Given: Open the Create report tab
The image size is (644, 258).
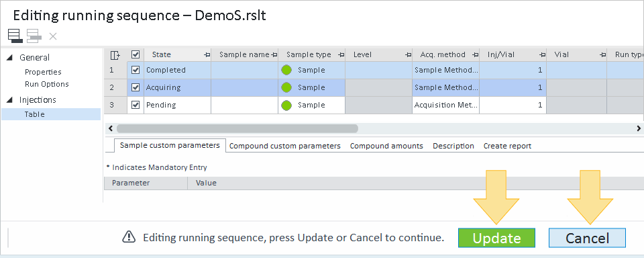Looking at the screenshot, I should pos(507,146).
